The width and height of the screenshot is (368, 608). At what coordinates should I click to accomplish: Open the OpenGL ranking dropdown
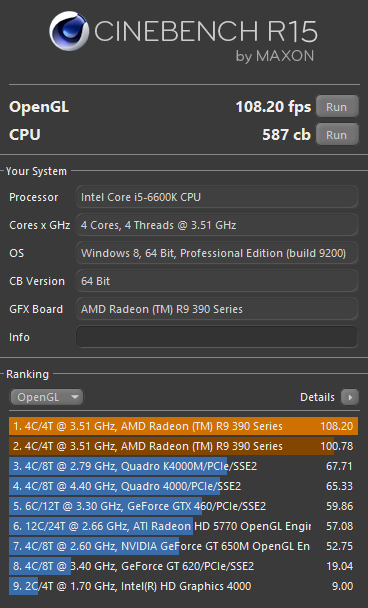[47, 397]
